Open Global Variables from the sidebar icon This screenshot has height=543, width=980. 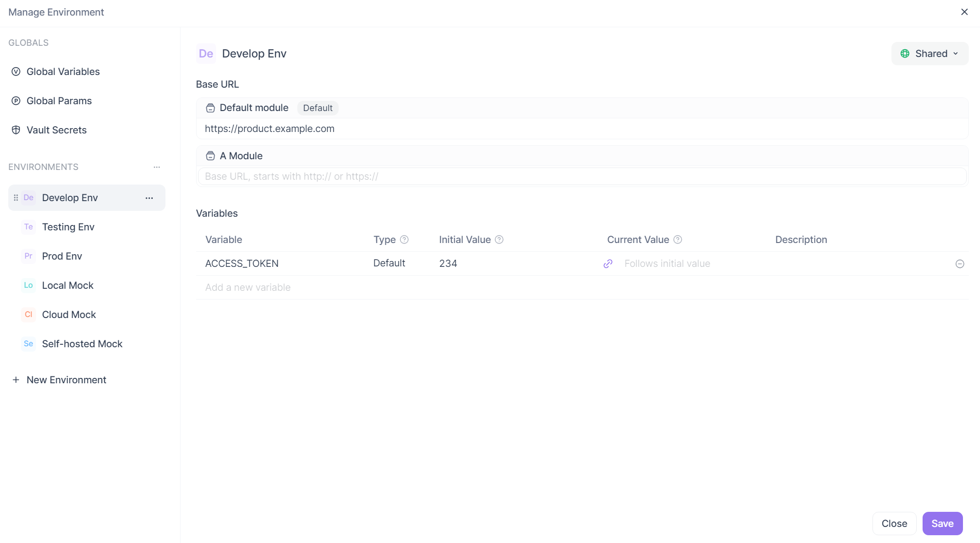pyautogui.click(x=16, y=71)
